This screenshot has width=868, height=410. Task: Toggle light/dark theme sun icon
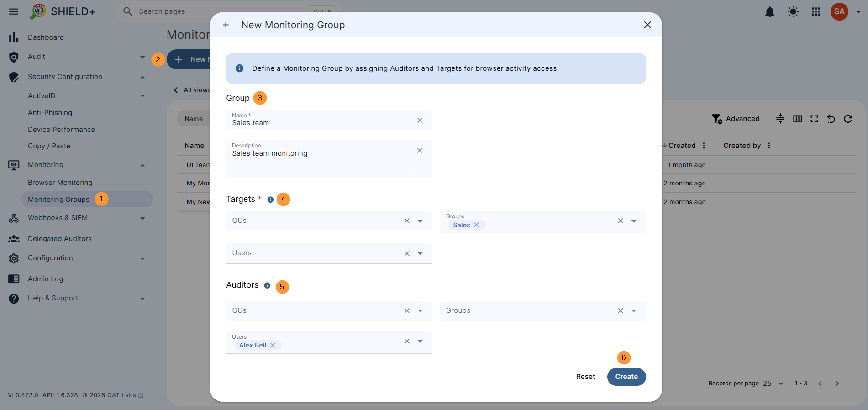(793, 12)
